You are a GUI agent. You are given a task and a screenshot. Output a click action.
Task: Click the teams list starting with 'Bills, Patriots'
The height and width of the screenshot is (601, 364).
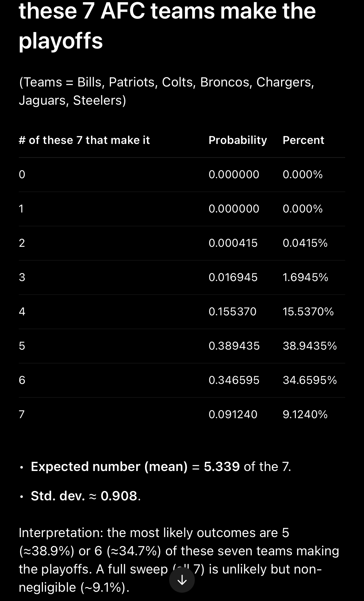(167, 91)
